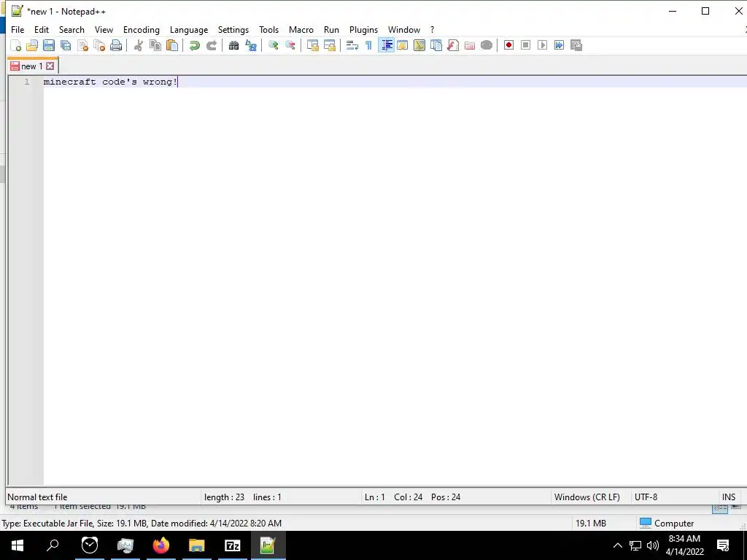Click save recorded macro icon
This screenshot has height=560, width=747.
(x=576, y=45)
